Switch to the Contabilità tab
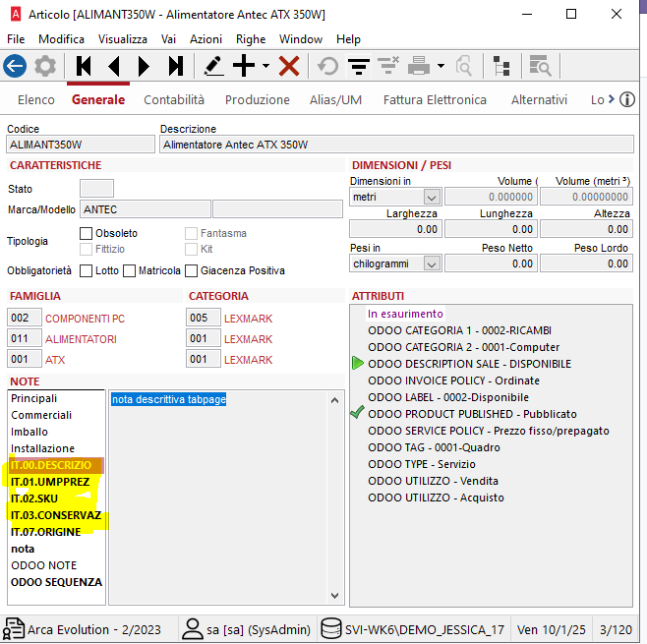This screenshot has width=647, height=644. pyautogui.click(x=174, y=99)
